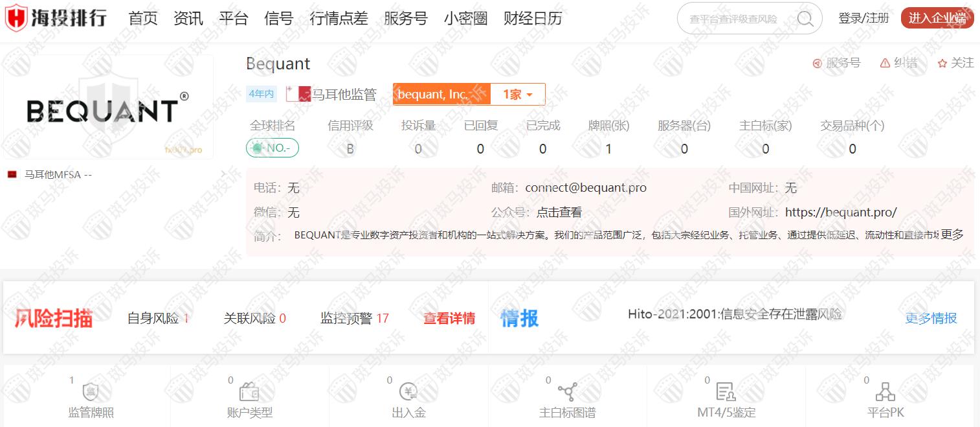Open the 主白标图谱 network icon
Viewport: 980px width, 427px height.
click(x=567, y=392)
